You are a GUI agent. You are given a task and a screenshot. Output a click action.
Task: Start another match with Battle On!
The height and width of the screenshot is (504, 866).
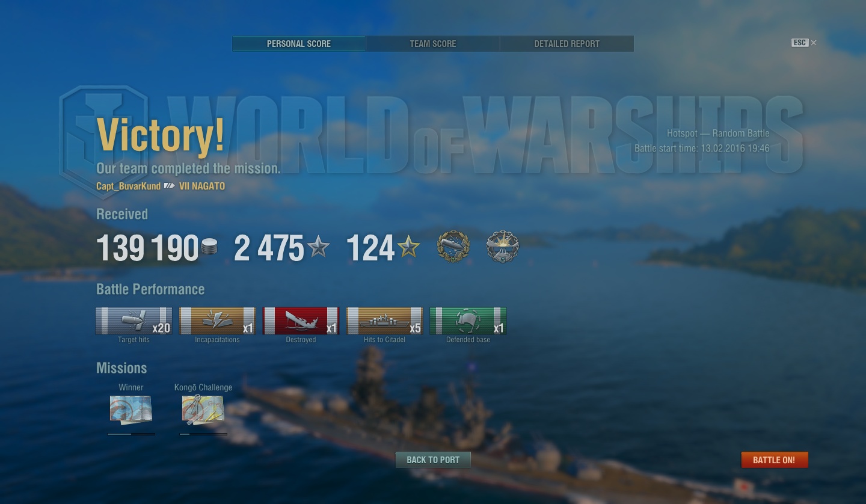pyautogui.click(x=775, y=460)
